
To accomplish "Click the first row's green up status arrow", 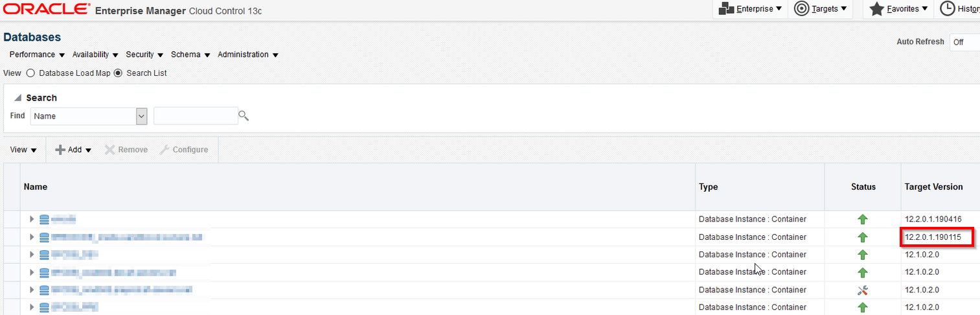I will (x=862, y=220).
